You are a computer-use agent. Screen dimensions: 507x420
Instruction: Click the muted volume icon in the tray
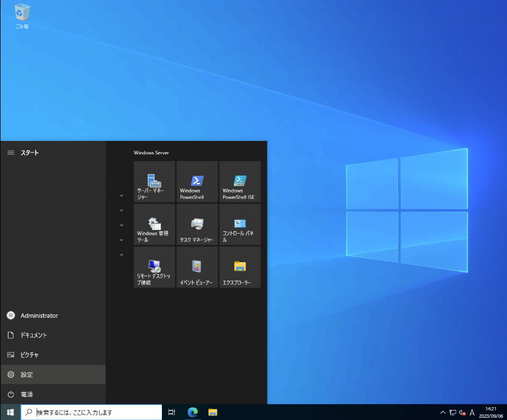[463, 413]
